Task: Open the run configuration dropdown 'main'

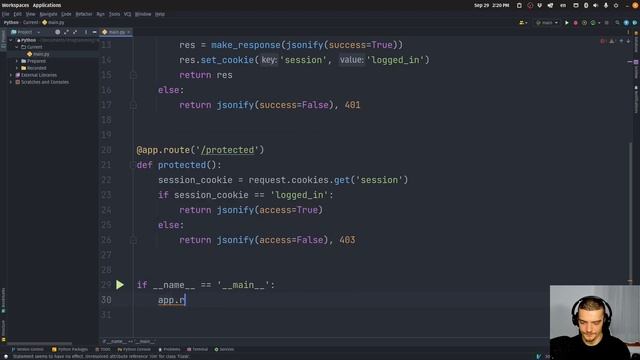Action: [547, 23]
